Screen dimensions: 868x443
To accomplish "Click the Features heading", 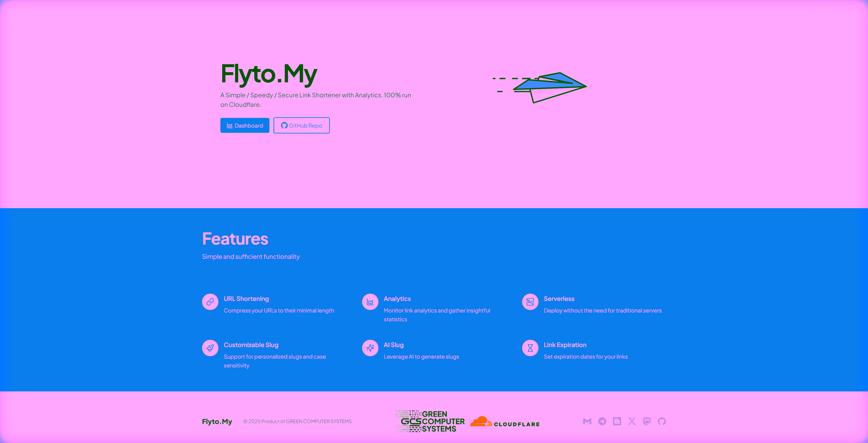I will pyautogui.click(x=235, y=238).
